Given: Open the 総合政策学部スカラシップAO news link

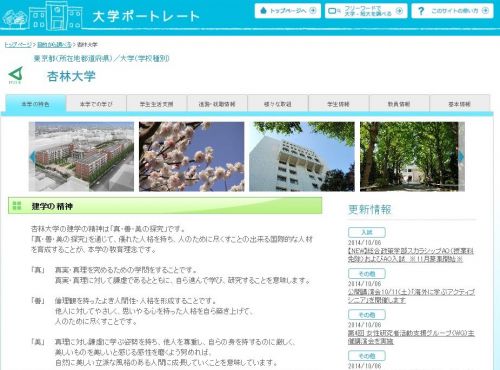Looking at the screenshot, I should tap(411, 255).
